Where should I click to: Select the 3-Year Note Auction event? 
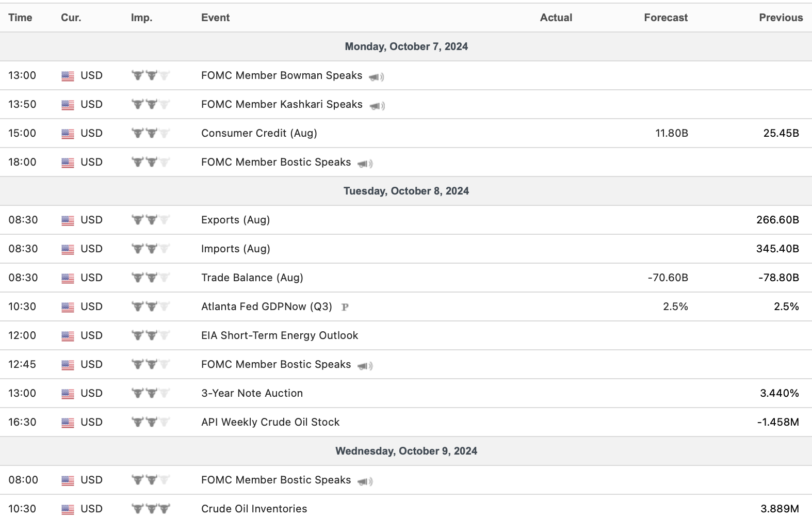[x=252, y=393]
